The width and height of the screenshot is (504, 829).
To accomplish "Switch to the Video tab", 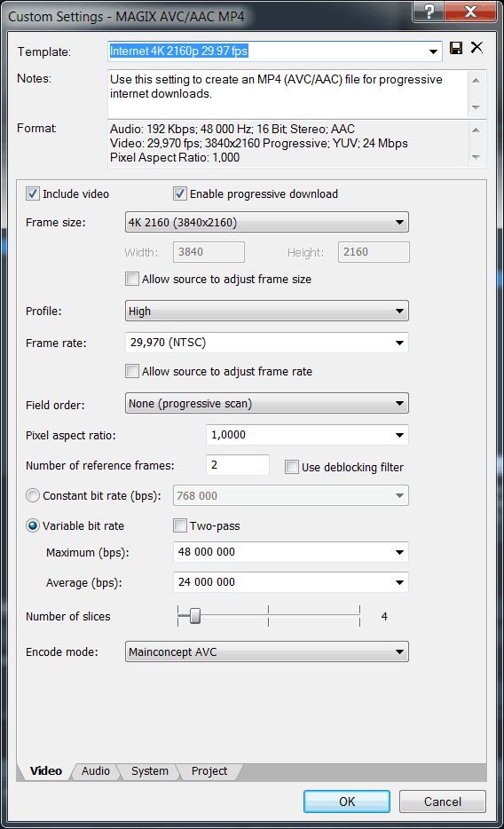I will tap(46, 770).
